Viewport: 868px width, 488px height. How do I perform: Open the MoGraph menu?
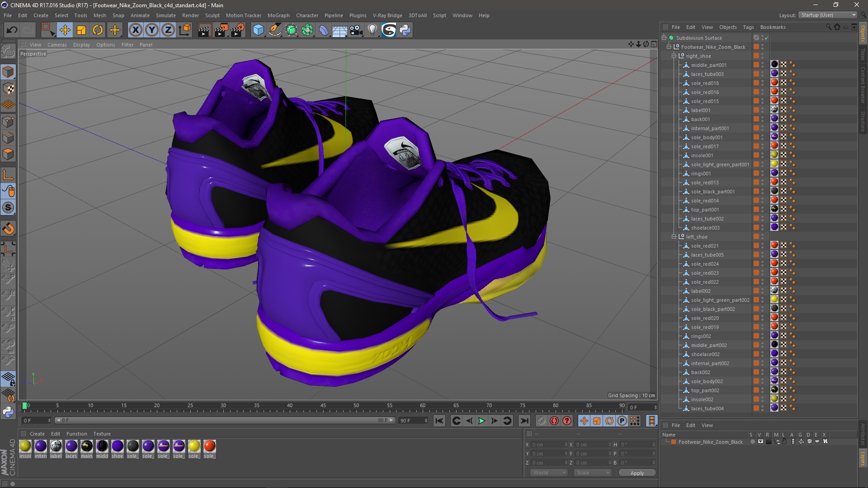(278, 15)
